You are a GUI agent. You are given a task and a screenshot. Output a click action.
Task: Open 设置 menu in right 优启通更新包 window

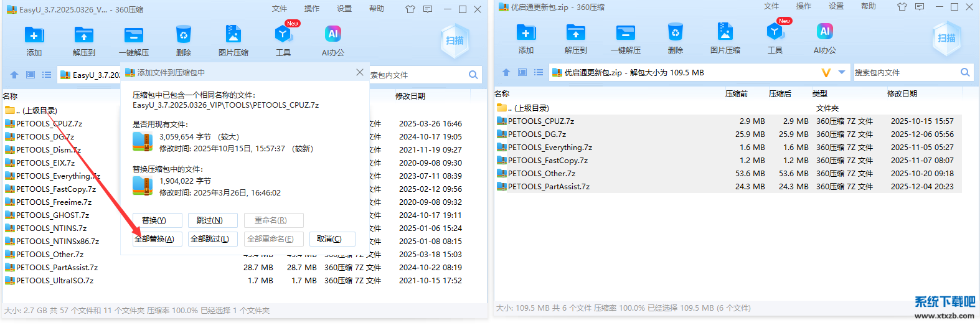click(x=836, y=6)
